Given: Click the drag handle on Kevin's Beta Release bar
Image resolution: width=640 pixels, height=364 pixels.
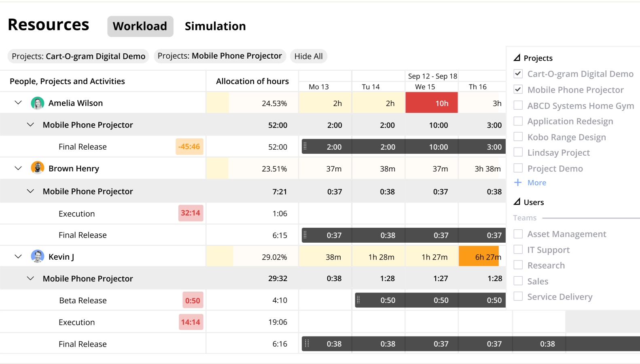Looking at the screenshot, I should (359, 300).
